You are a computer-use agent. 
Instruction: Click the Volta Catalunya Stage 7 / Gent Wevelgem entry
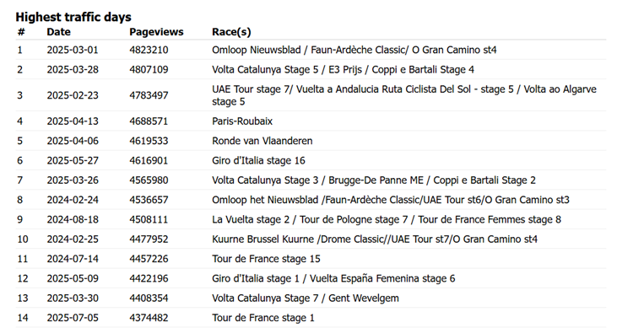click(306, 298)
